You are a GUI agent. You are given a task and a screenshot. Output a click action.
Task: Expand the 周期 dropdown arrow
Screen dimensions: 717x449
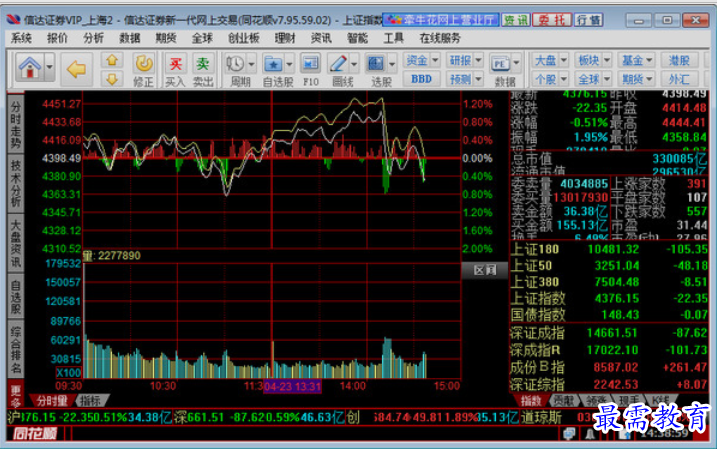click(251, 64)
